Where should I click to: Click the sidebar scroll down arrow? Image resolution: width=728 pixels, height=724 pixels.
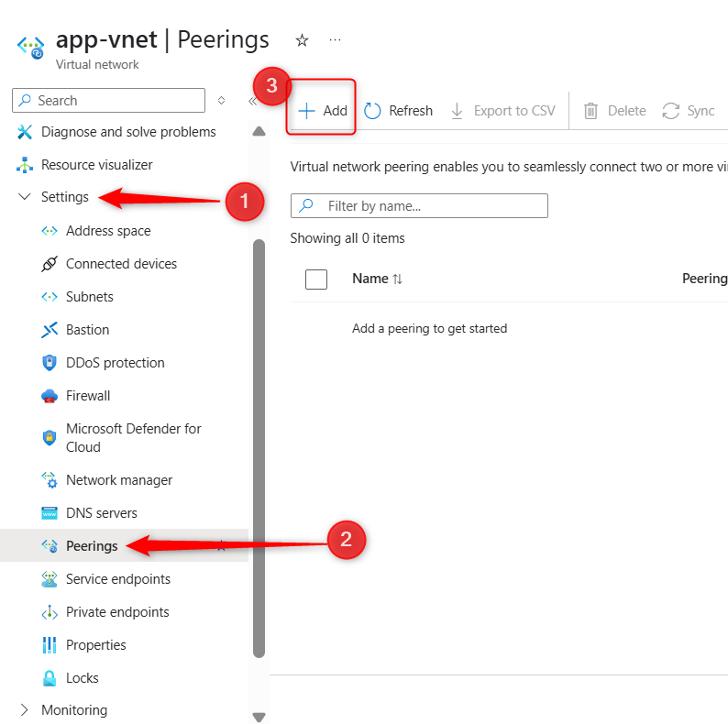point(259,717)
